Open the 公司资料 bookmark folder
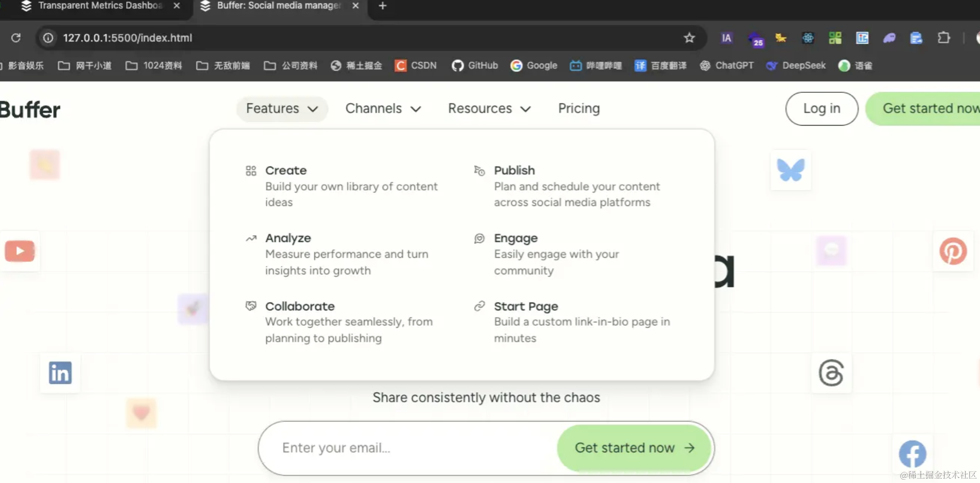Screen dimensions: 980x483 pos(291,65)
